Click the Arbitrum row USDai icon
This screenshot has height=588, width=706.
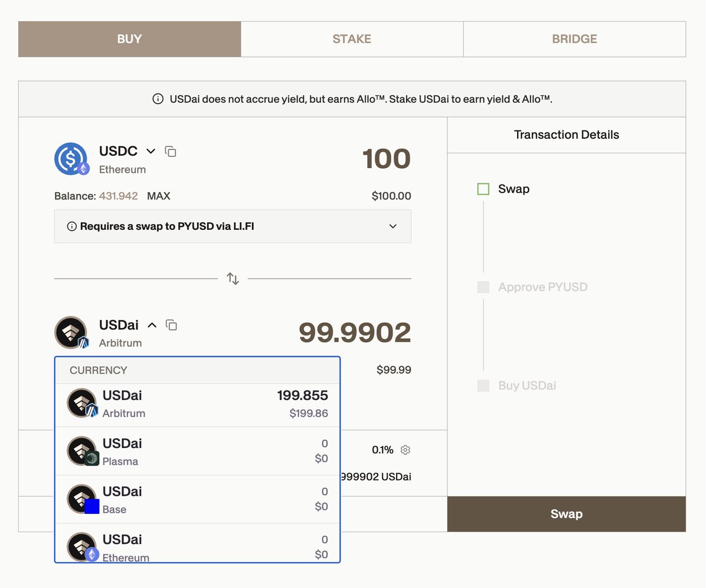point(82,403)
